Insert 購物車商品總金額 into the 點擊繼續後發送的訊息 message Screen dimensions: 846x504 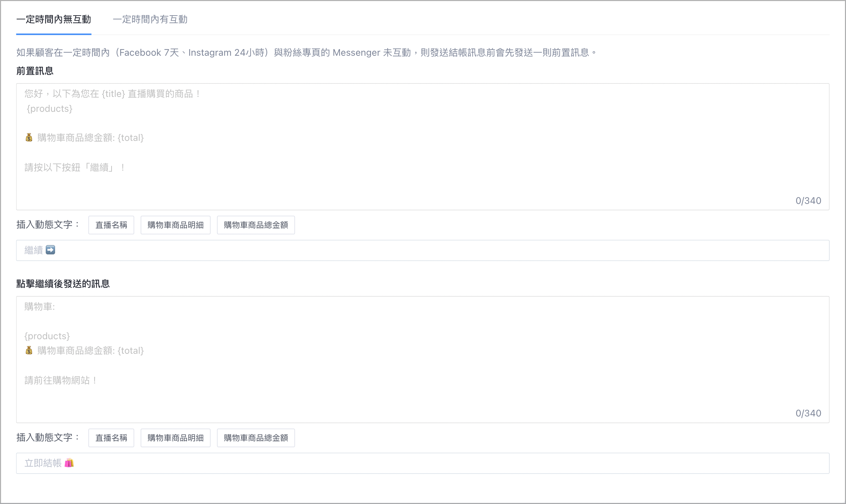tap(256, 438)
